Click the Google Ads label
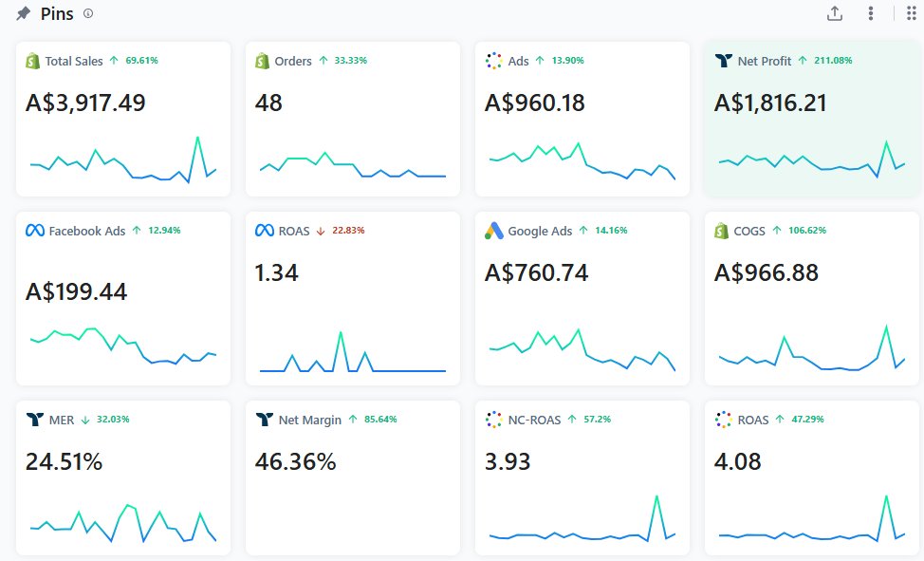Screen dimensions: 924x561 (540, 231)
